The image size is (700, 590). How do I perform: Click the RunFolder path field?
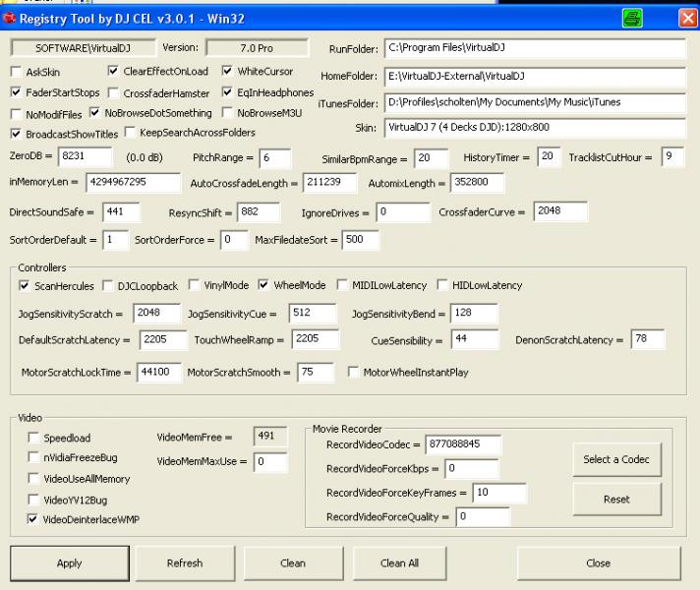535,48
